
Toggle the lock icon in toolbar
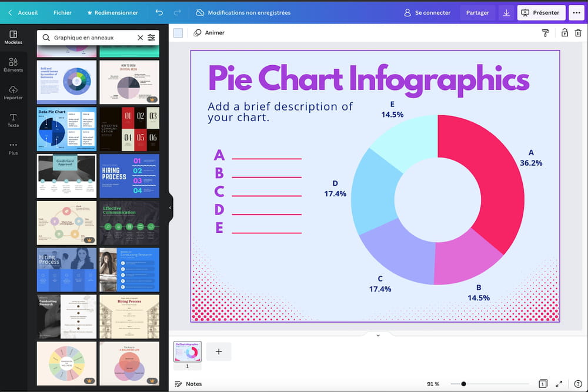[x=564, y=33]
